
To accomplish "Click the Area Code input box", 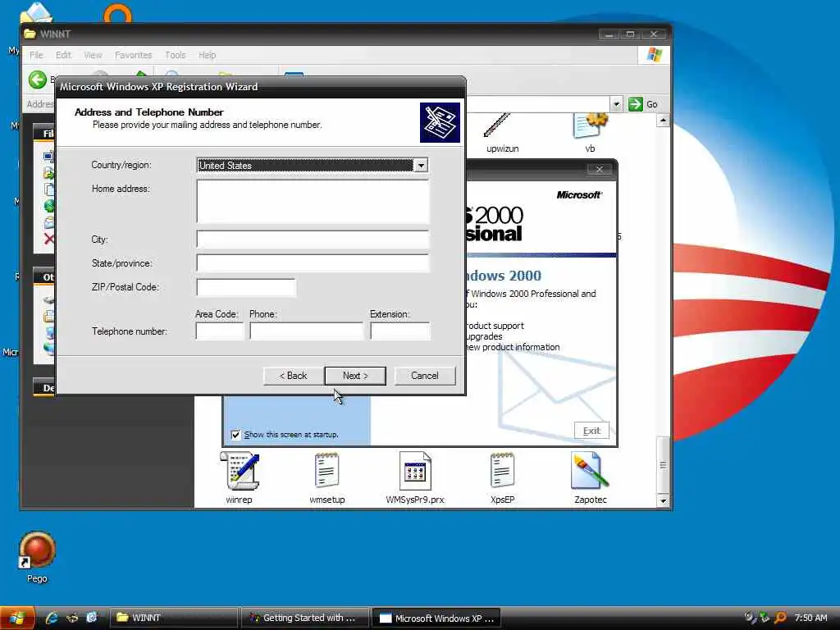I will [x=220, y=331].
